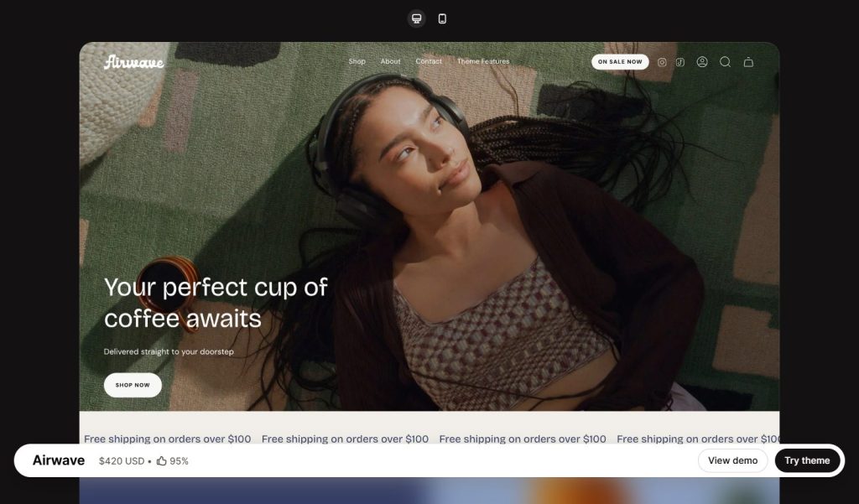Click the SHOP NOW button
Screen dimensions: 859x504
click(132, 385)
